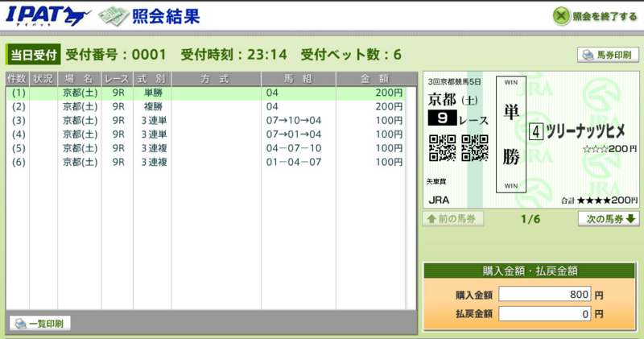Click the right QR code on ticket
This screenshot has height=339, width=644.
[x=475, y=148]
